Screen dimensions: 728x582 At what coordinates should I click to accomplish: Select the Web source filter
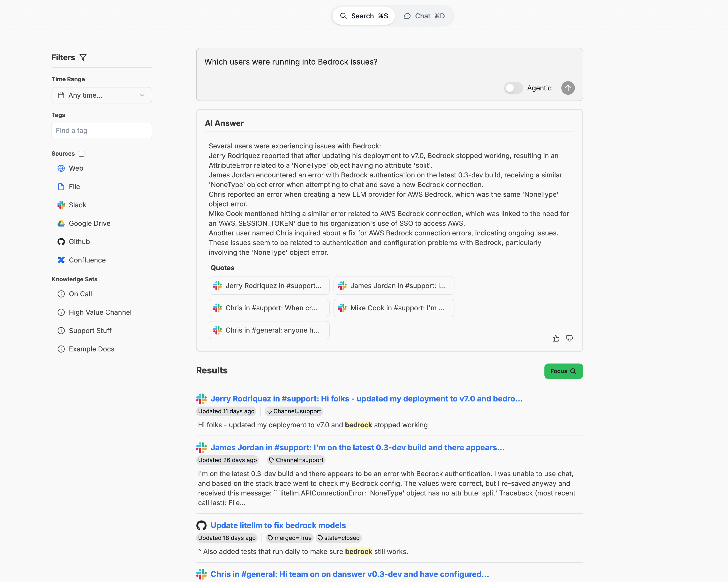pyautogui.click(x=76, y=168)
